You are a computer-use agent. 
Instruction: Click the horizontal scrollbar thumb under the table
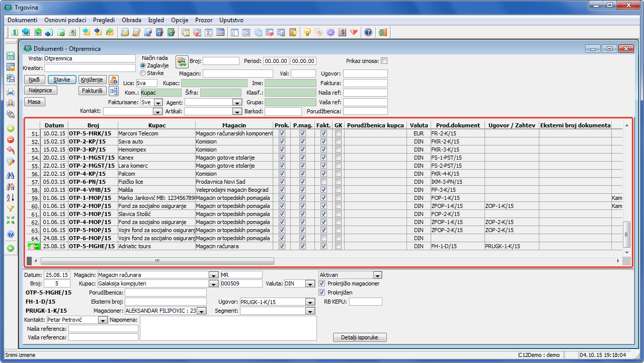157,261
